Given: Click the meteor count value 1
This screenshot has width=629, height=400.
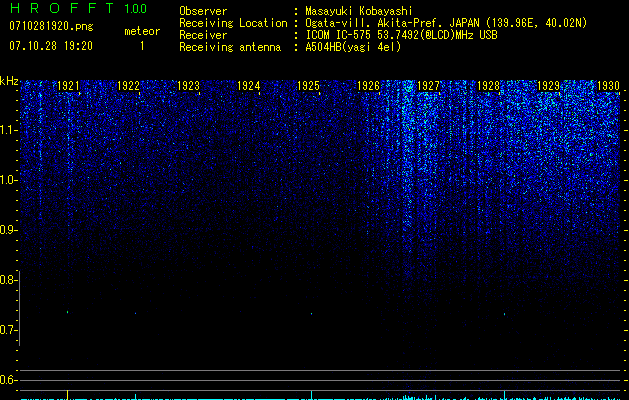Looking at the screenshot, I should pyautogui.click(x=142, y=46).
